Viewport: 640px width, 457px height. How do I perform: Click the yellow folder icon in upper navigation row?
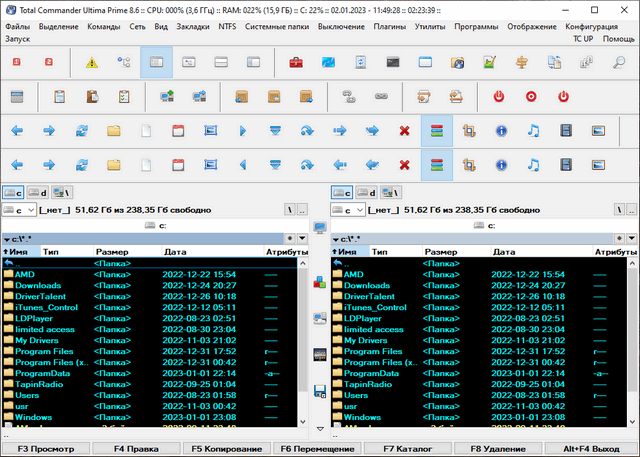click(x=114, y=131)
